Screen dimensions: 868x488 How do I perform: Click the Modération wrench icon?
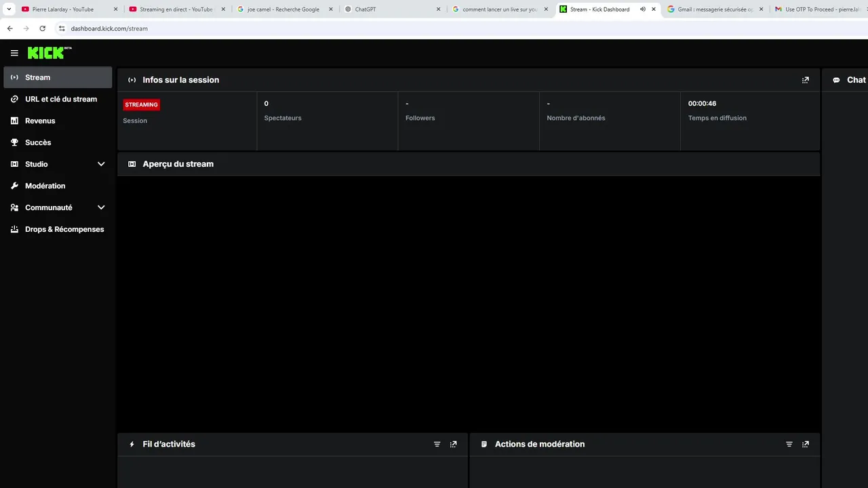coord(14,186)
